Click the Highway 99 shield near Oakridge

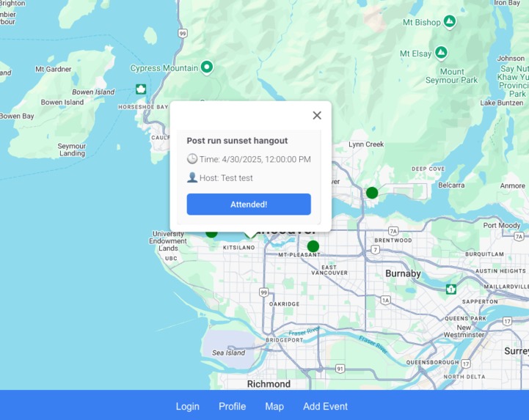(264, 292)
